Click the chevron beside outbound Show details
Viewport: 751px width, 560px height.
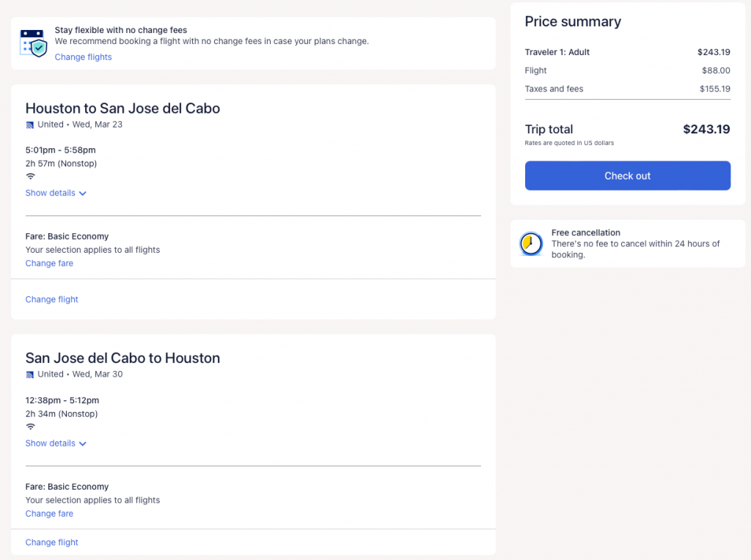(83, 194)
